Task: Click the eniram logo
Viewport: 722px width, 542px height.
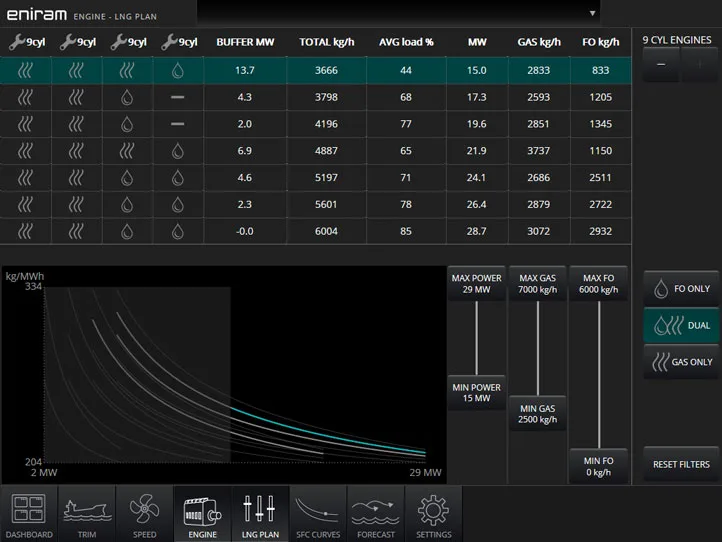Action: pyautogui.click(x=37, y=15)
